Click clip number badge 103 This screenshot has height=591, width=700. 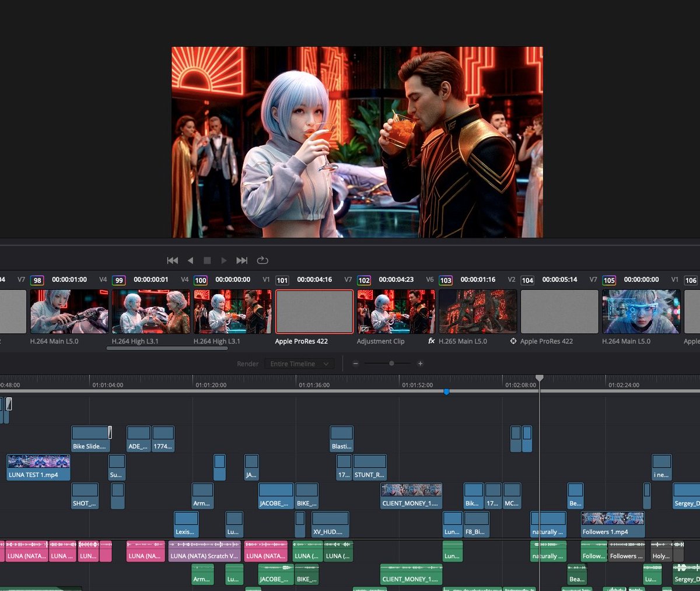pyautogui.click(x=446, y=280)
